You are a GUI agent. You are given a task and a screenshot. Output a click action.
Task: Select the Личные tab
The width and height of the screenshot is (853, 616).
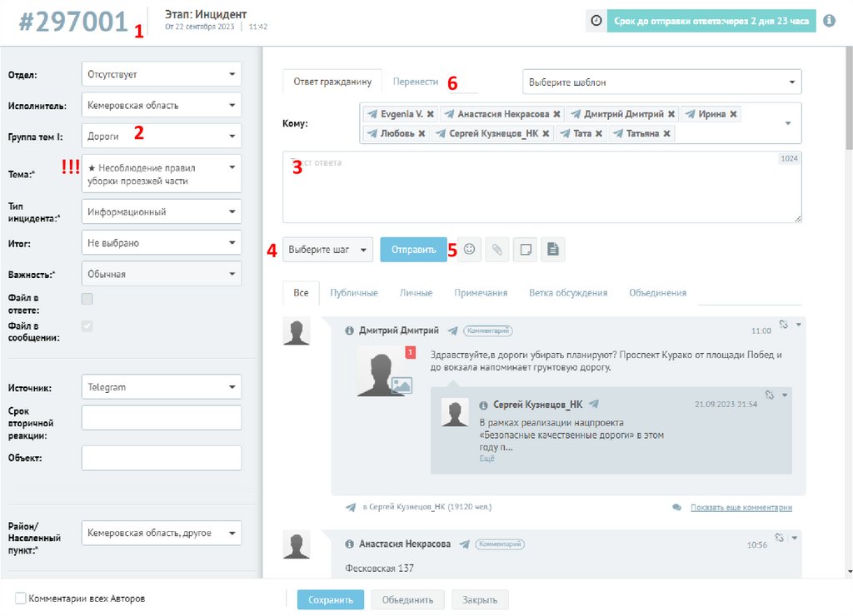point(416,293)
